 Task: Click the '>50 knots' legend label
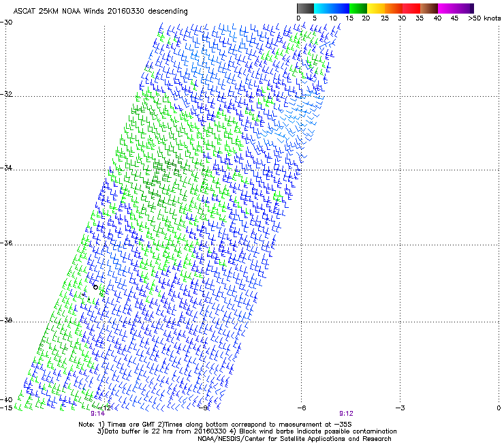point(484,18)
